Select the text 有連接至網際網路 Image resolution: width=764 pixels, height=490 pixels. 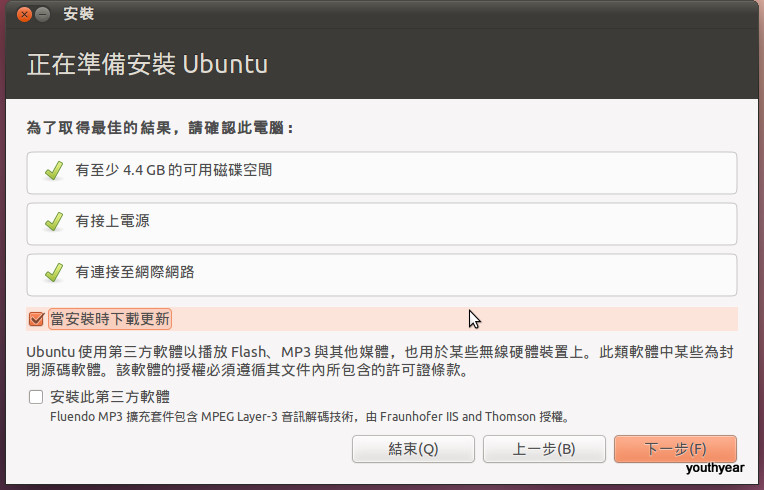135,272
